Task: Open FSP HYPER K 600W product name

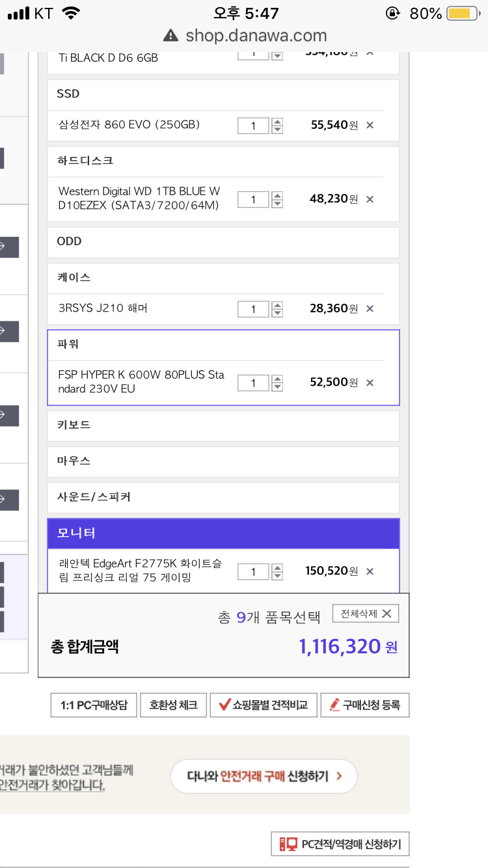Action: [141, 382]
